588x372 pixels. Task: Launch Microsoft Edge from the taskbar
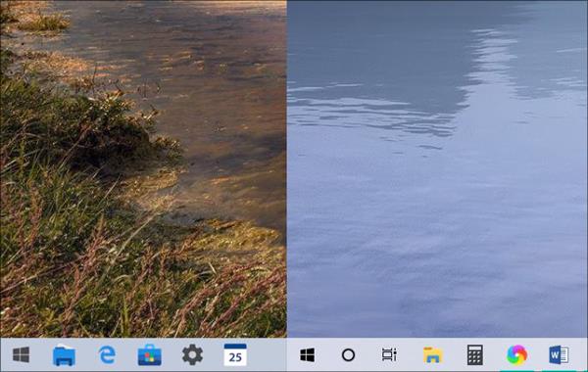pyautogui.click(x=107, y=354)
